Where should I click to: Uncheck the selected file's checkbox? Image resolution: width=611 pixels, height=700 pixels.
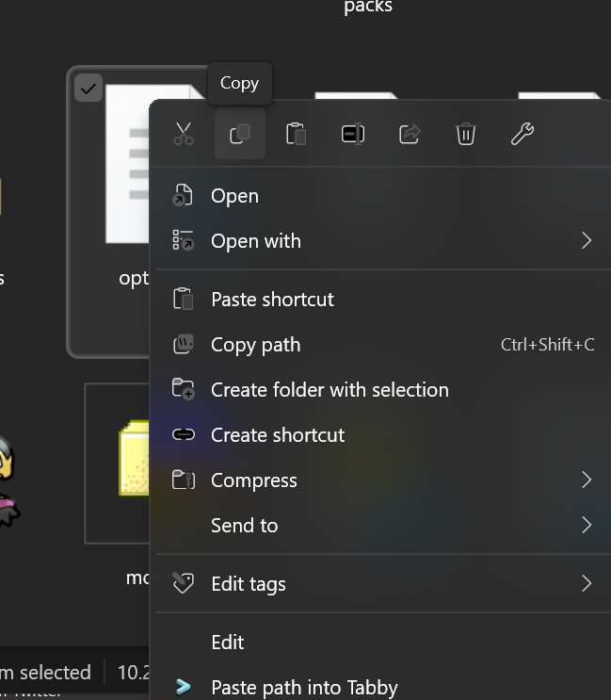click(88, 90)
